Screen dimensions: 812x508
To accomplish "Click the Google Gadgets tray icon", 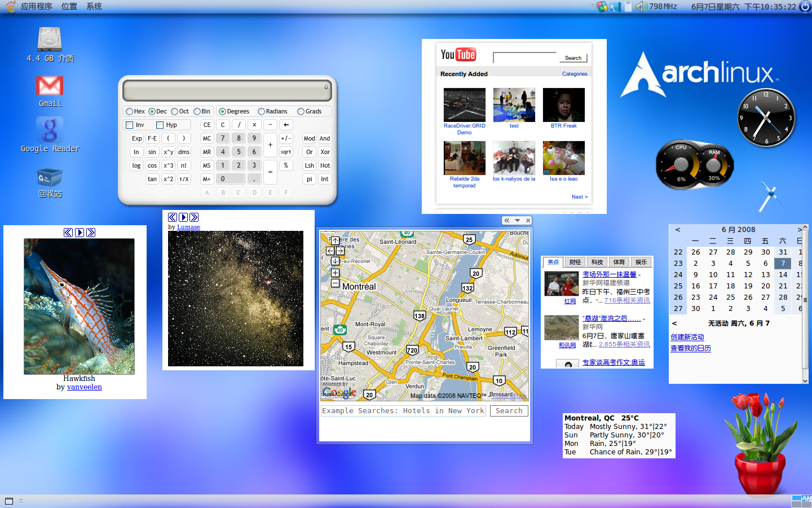I will click(602, 7).
